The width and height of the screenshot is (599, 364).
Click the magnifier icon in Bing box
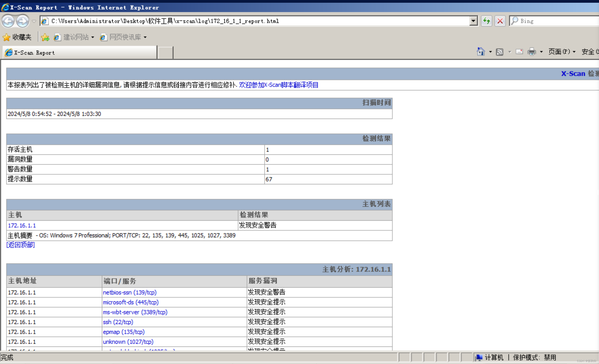point(514,21)
